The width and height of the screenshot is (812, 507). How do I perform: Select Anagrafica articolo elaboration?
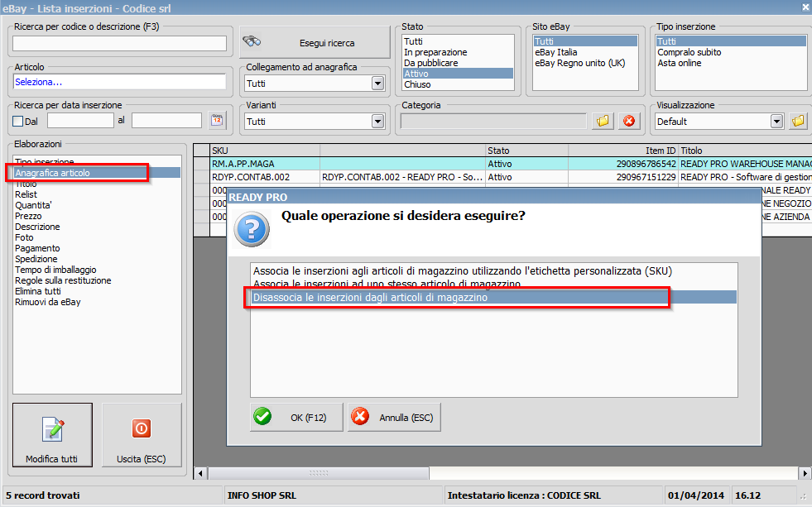pos(97,173)
